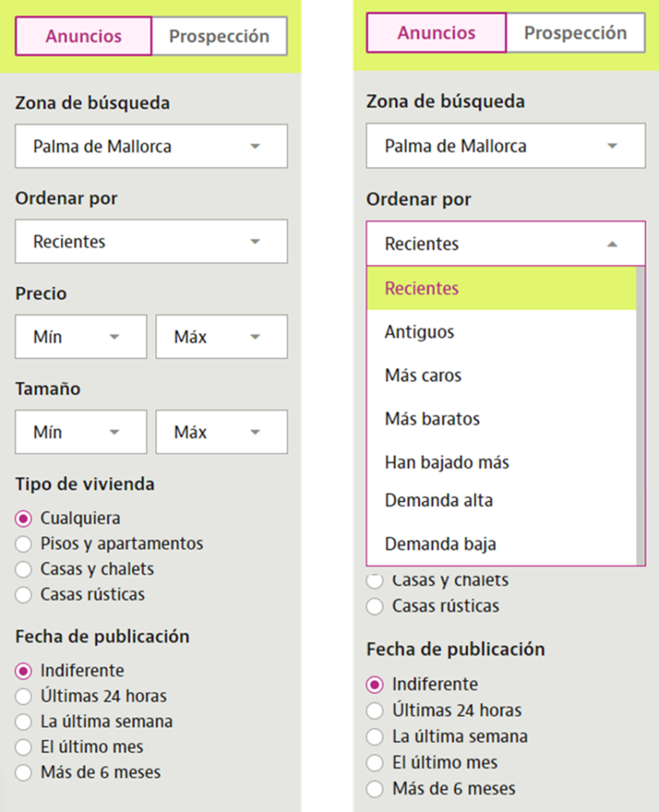
Task: Open the Tamaño minimum size selector
Action: pos(80,431)
